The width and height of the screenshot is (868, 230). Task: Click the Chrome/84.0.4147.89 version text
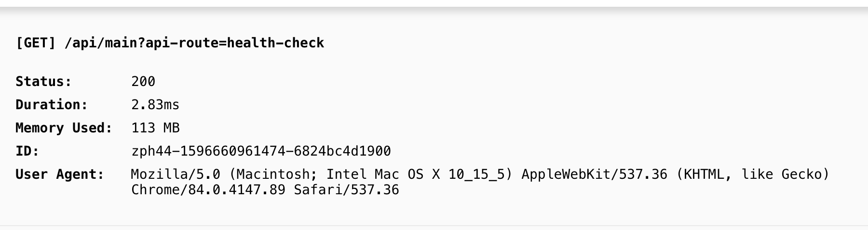(x=208, y=189)
